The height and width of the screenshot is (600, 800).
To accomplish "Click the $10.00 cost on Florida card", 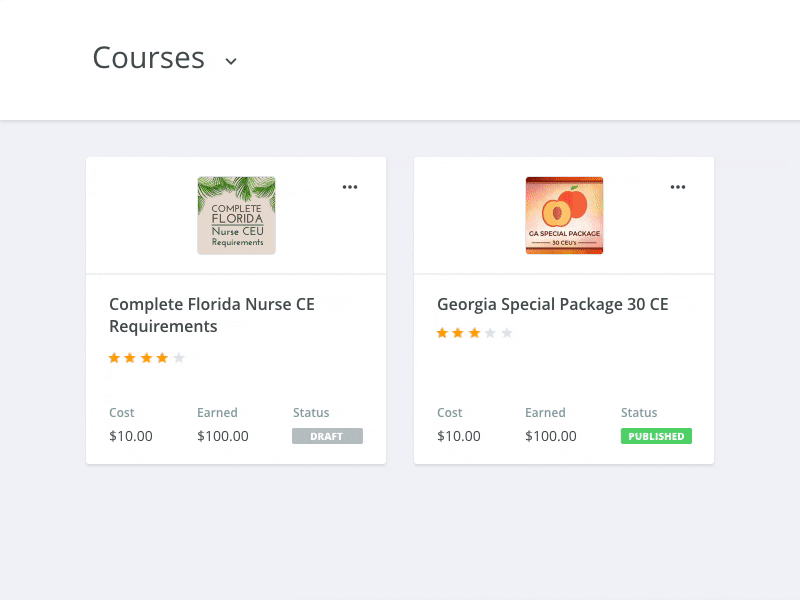I will 131,436.
